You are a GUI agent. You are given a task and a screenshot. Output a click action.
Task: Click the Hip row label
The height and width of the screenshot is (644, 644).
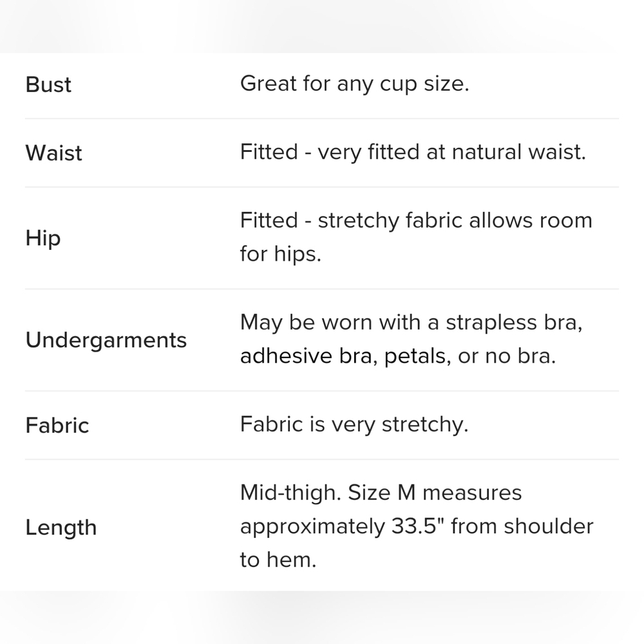tap(43, 238)
